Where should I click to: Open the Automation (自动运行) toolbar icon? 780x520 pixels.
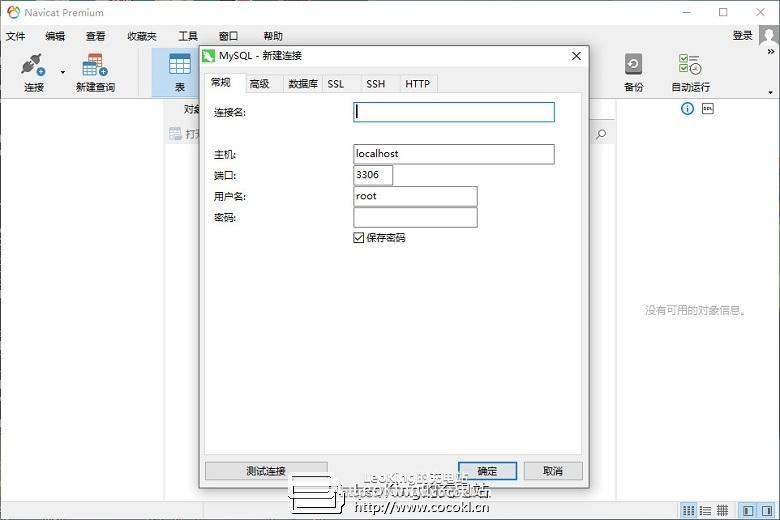pos(689,65)
